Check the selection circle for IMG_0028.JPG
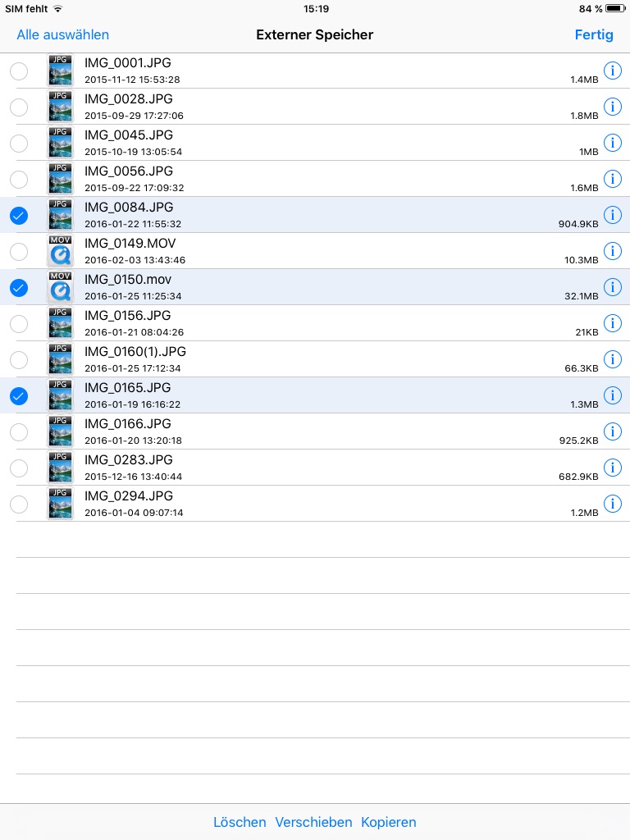The width and height of the screenshot is (630, 840). coord(19,107)
